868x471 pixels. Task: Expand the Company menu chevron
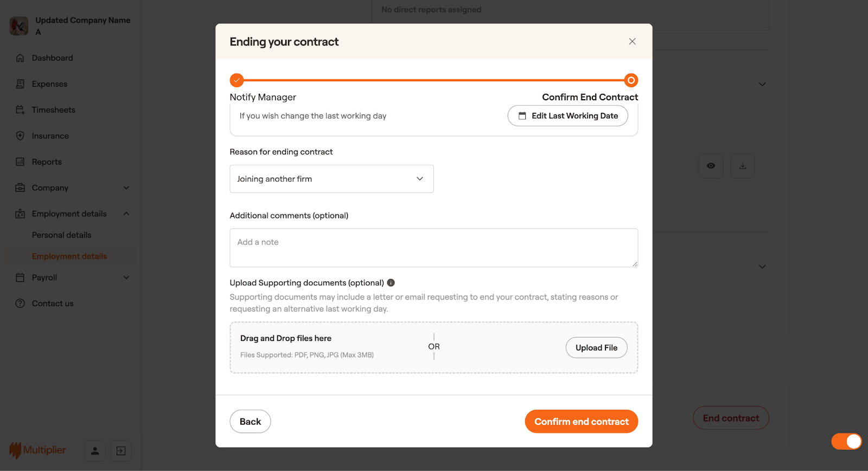click(126, 188)
